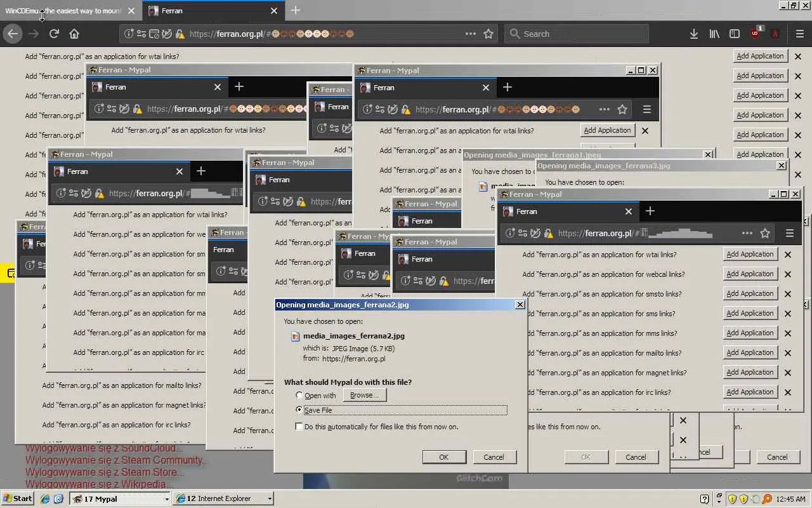Open the Library bookshelf icon
This screenshot has width=812, height=508.
point(714,34)
